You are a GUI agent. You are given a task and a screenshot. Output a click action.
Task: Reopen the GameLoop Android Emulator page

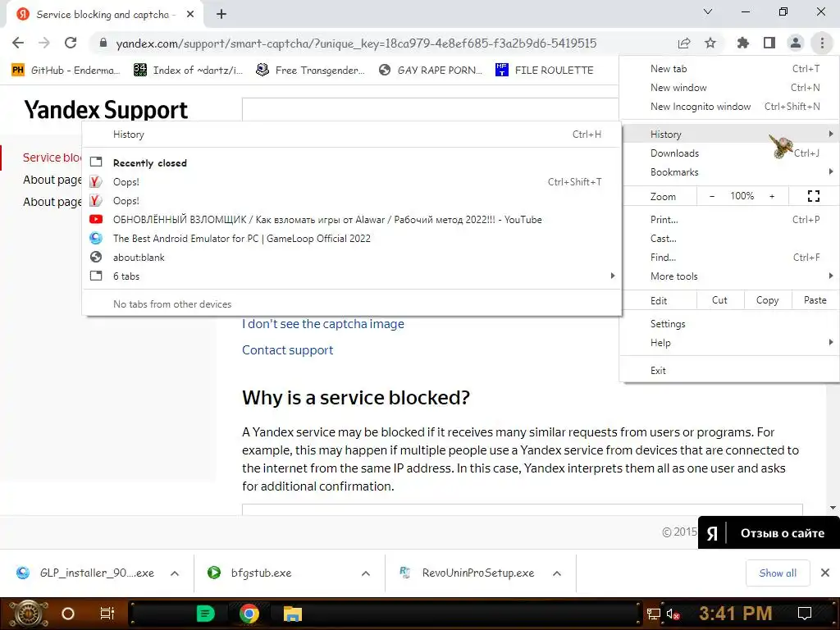(352, 239)
